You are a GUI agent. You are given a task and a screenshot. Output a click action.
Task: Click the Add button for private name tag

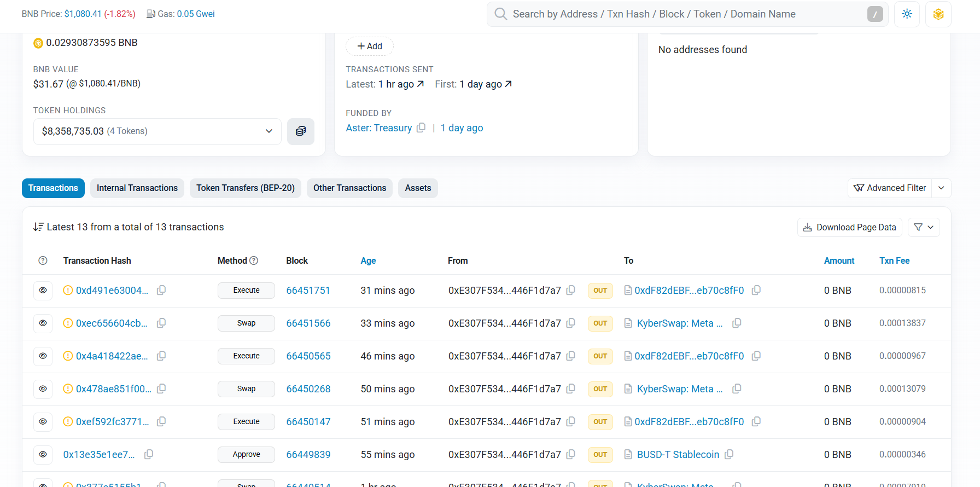(370, 47)
